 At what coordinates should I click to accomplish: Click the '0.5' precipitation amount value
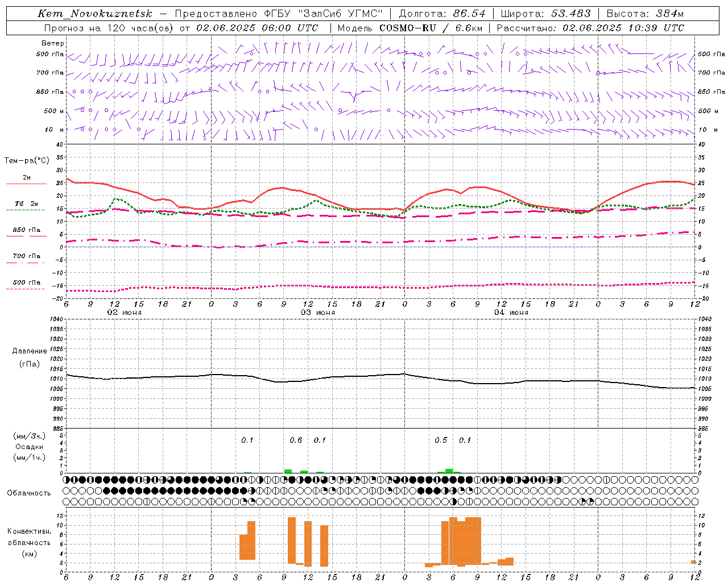[x=441, y=440]
